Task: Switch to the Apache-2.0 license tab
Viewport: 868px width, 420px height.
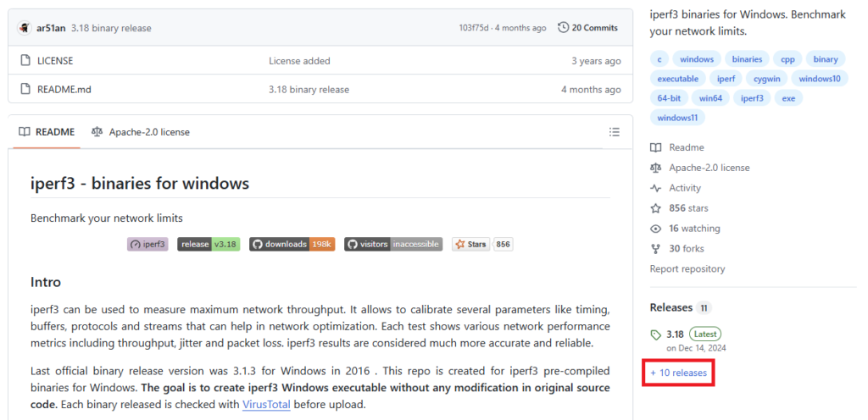Action: [141, 132]
